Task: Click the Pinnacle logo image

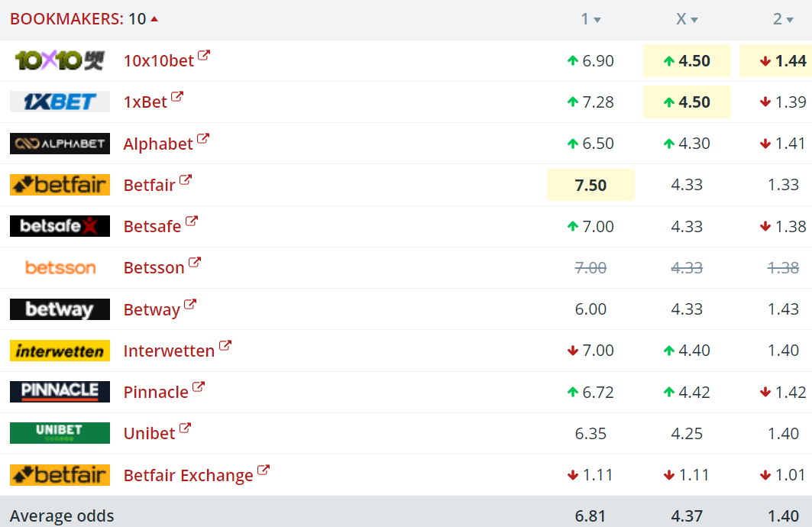Action: [x=60, y=392]
